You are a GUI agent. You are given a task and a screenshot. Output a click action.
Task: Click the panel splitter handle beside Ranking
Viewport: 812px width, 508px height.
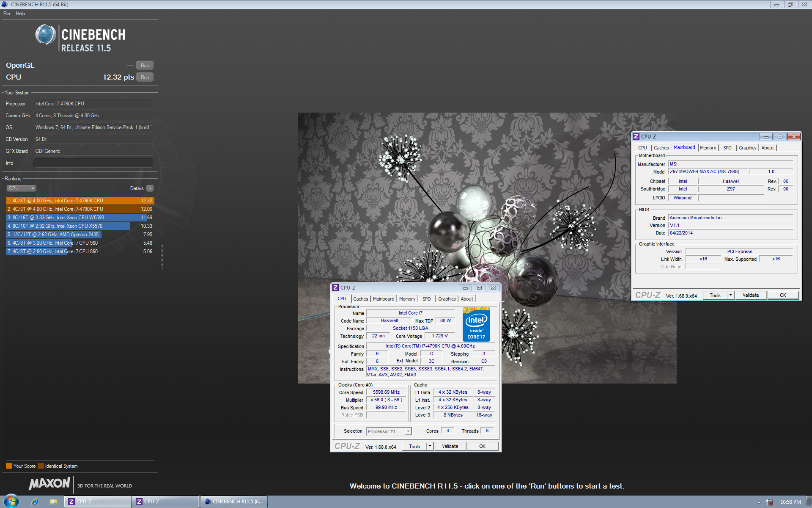pos(162,256)
